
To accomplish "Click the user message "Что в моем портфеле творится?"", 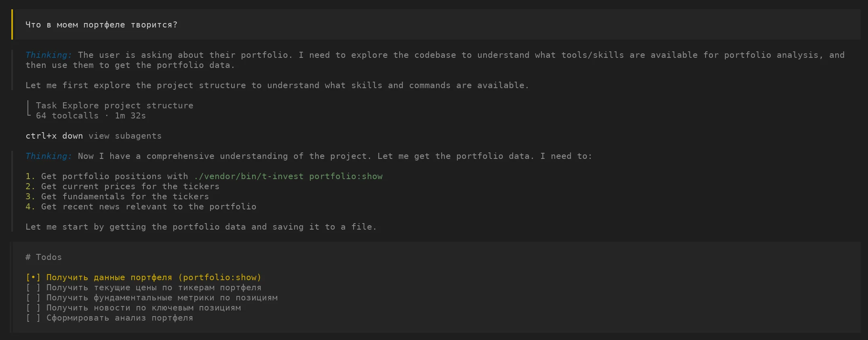I will [101, 25].
